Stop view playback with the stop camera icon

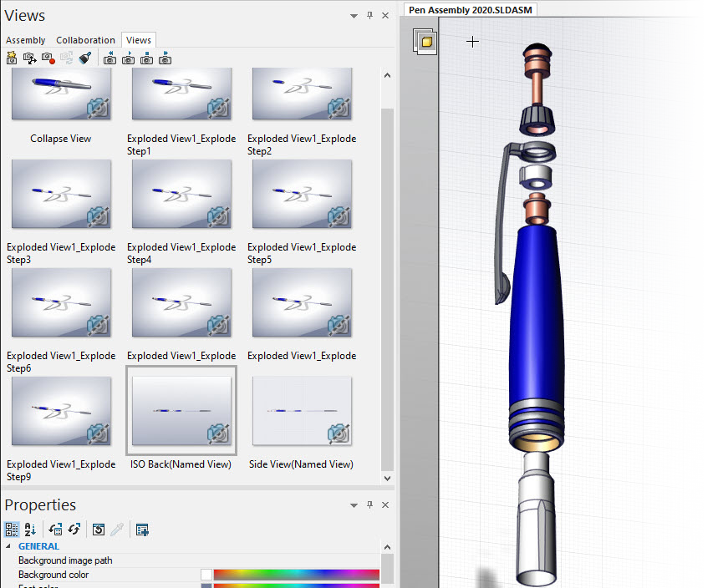pyautogui.click(x=147, y=58)
